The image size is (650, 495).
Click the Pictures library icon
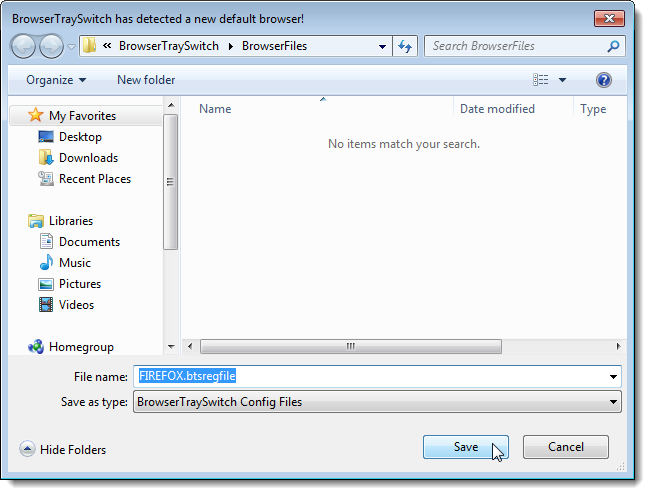point(46,284)
